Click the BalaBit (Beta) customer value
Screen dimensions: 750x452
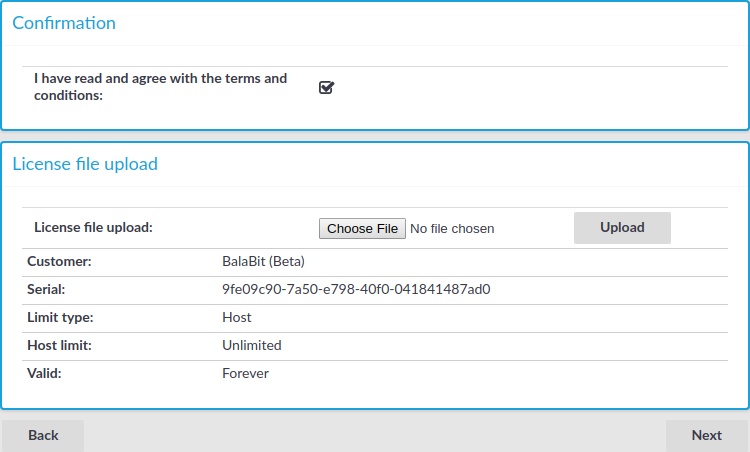point(263,262)
